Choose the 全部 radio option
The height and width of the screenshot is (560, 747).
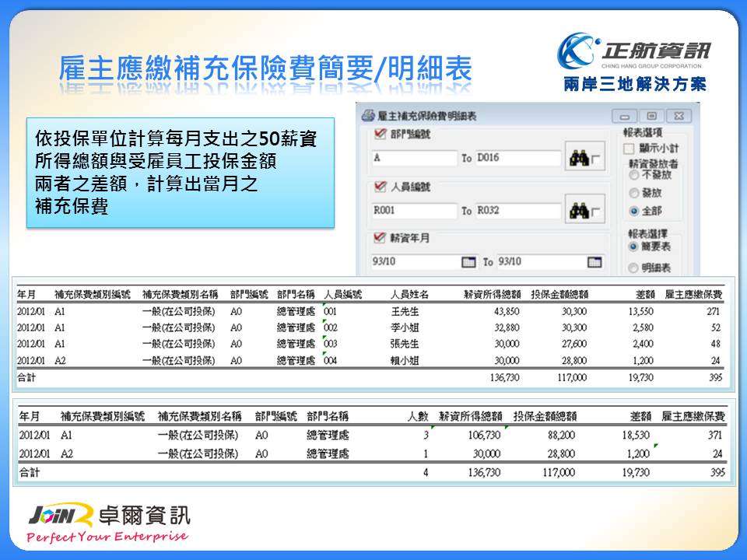pos(633,211)
